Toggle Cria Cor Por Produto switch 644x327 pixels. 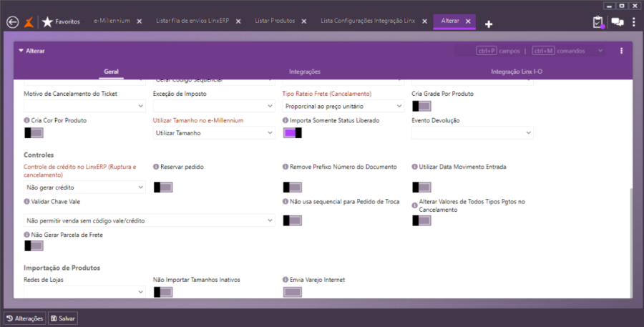[x=34, y=132]
